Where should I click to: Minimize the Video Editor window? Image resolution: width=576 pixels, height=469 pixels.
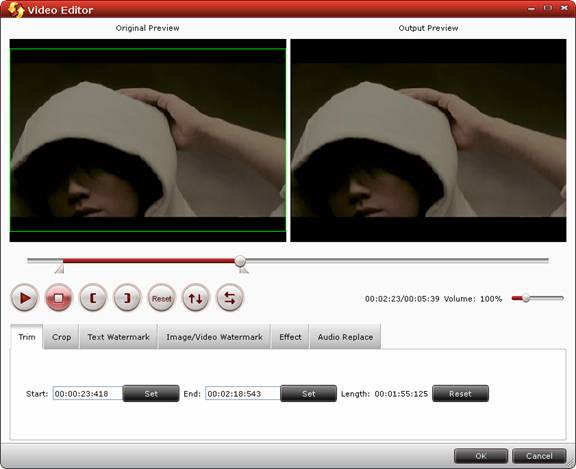point(532,8)
